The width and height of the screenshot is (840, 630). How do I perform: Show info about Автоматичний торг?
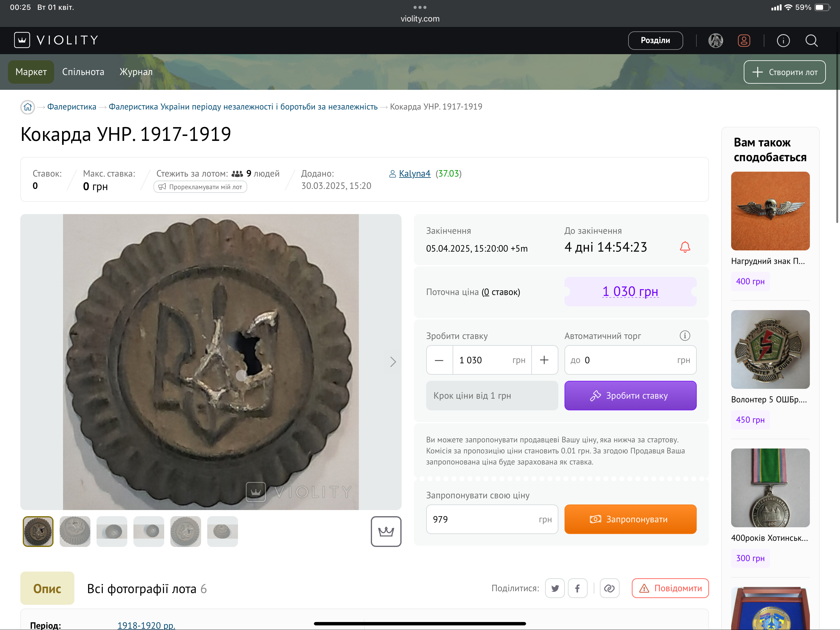point(685,336)
